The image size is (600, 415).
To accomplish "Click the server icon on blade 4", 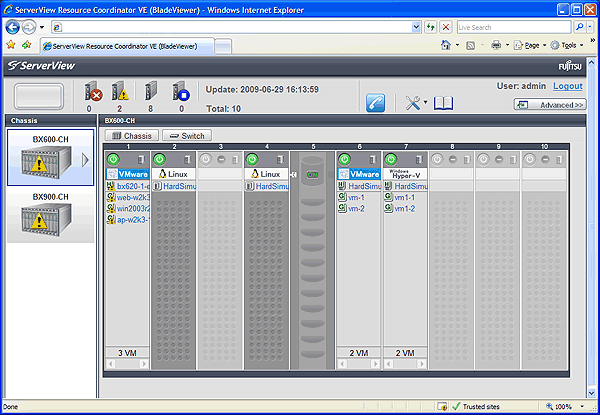I will pos(280,159).
